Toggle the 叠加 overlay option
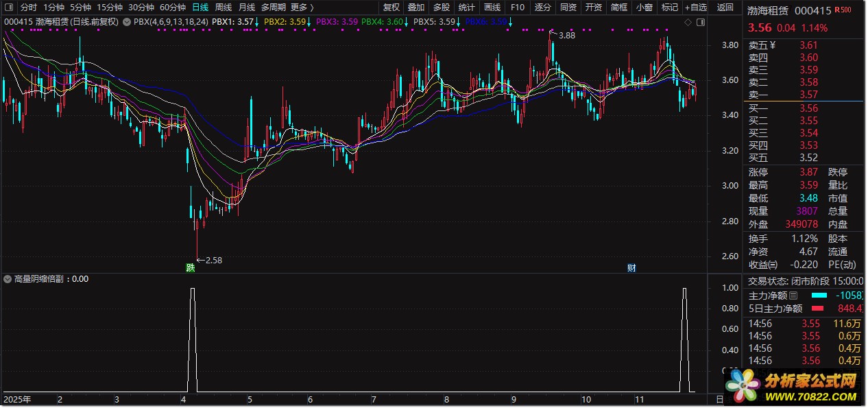This screenshot has width=868, height=408. click(415, 8)
